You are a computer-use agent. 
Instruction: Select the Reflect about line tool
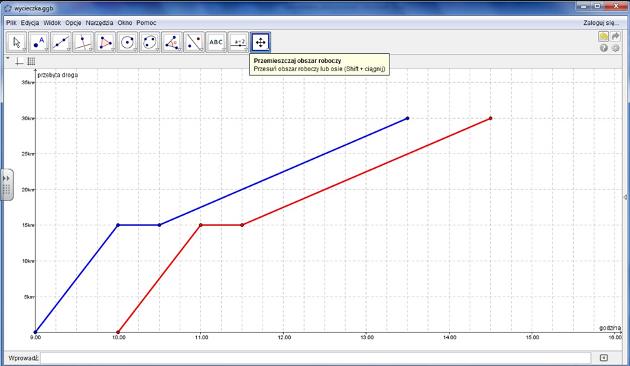click(194, 42)
